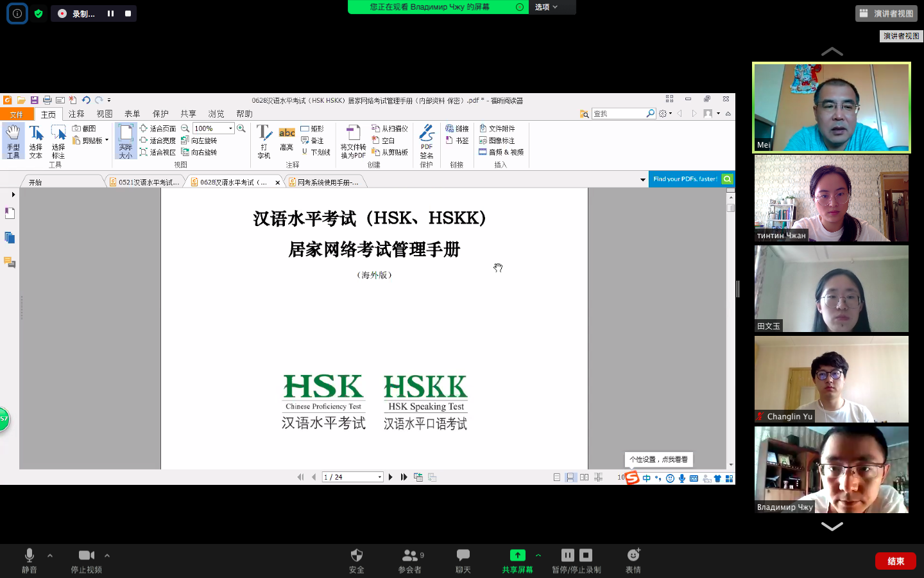Toggle facing pages view in status bar
924x578 pixels.
584,477
